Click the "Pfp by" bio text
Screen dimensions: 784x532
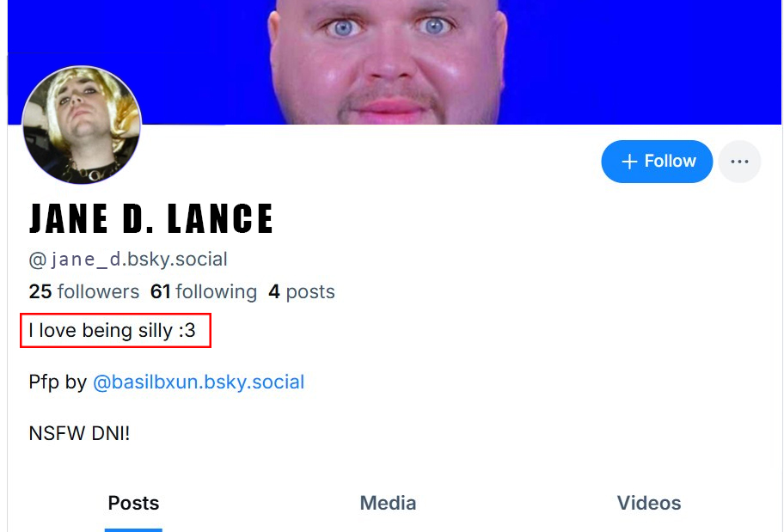click(58, 382)
